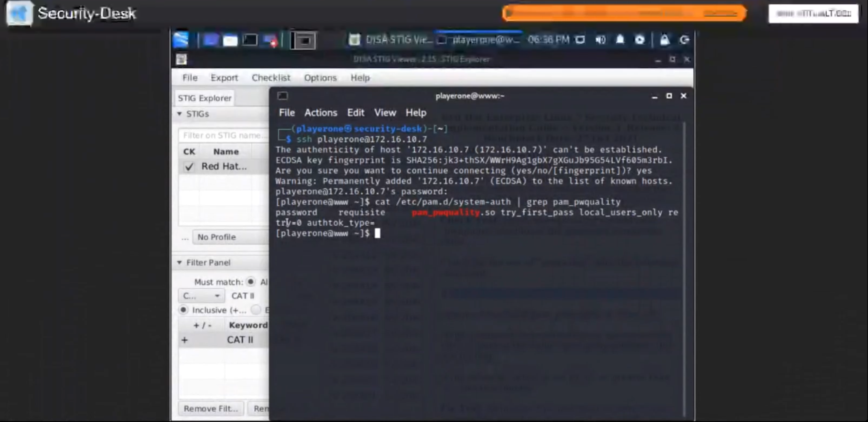The height and width of the screenshot is (422, 868).
Task: Open the Options menu
Action: pyautogui.click(x=320, y=78)
